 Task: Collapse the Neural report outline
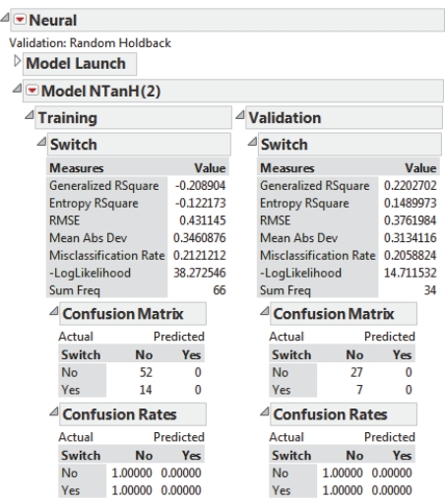coord(5,17)
